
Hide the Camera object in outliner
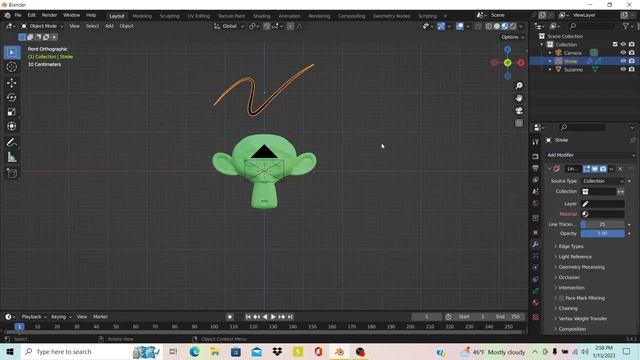click(623, 53)
